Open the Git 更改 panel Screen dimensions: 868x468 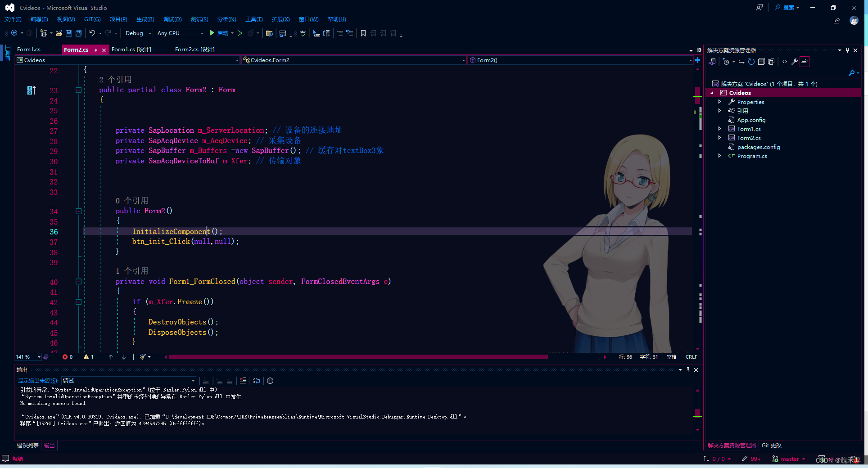(771, 445)
